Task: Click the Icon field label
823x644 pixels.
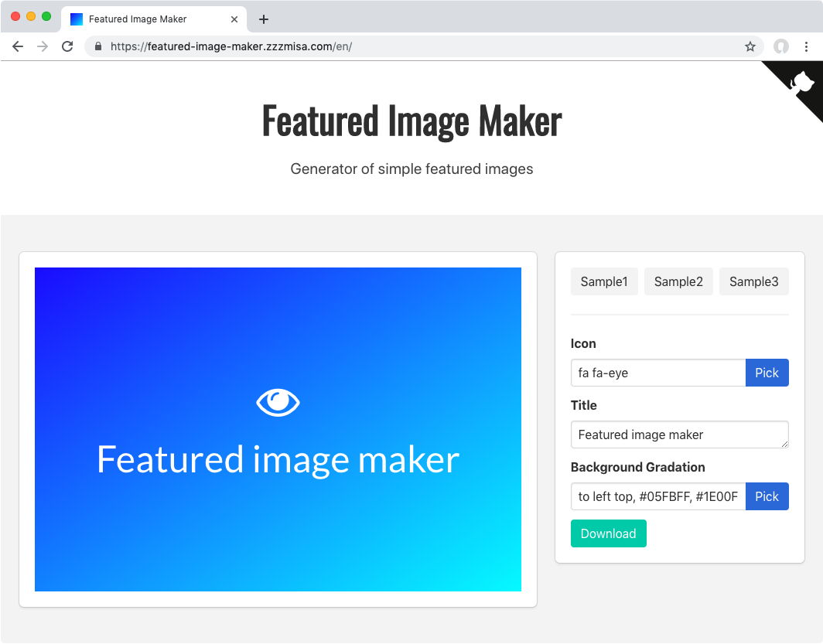Action: click(583, 343)
